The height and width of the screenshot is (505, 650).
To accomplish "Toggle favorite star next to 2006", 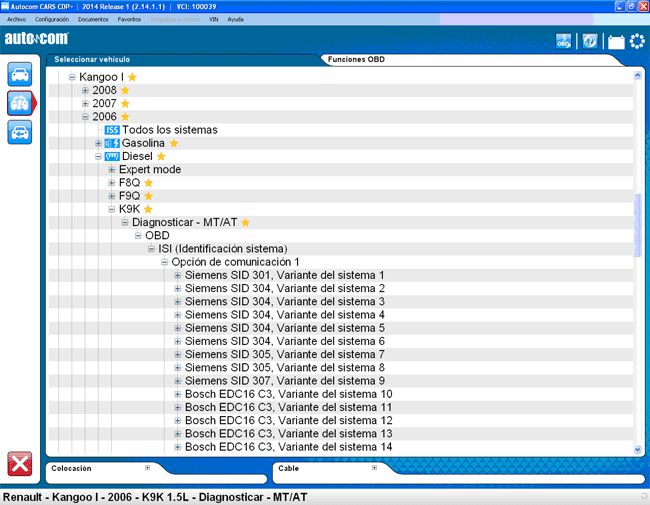I will 125,117.
